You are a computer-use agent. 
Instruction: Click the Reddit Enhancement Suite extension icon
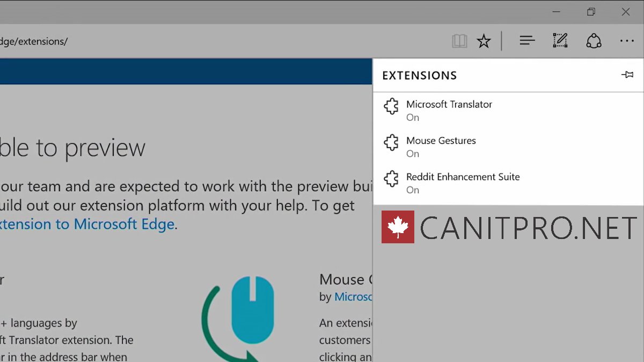click(391, 178)
